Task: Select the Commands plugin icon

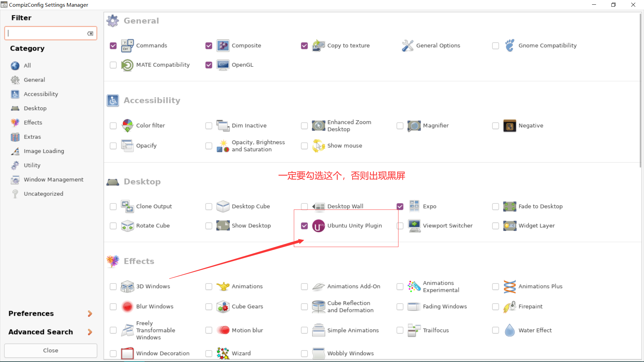Action: click(127, 46)
